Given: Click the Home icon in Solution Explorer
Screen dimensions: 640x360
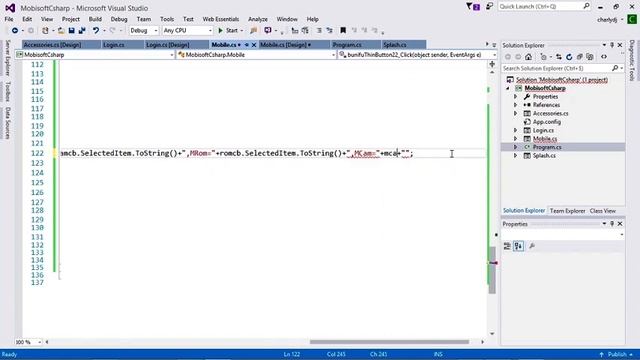Looking at the screenshot, I should tap(529, 57).
